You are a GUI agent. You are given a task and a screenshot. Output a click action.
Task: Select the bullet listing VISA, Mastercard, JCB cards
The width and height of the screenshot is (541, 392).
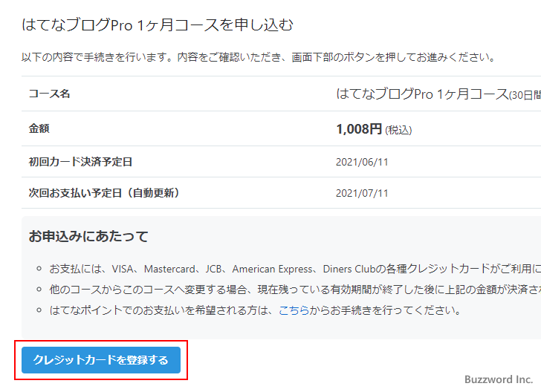coord(295,269)
